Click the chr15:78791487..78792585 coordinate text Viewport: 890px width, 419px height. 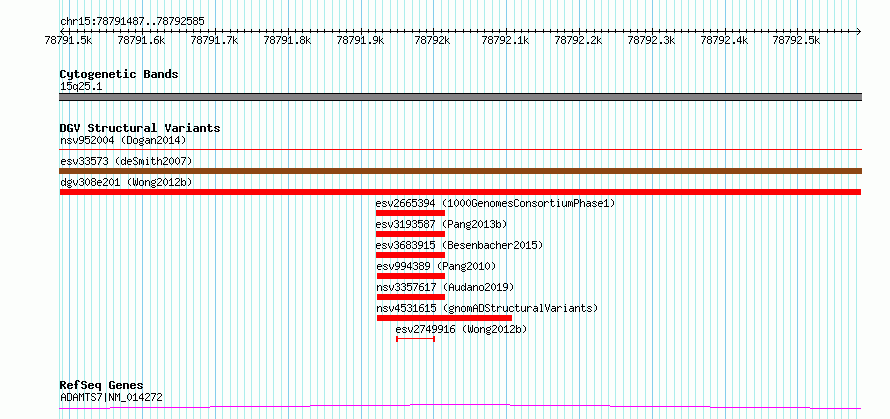pos(132,22)
